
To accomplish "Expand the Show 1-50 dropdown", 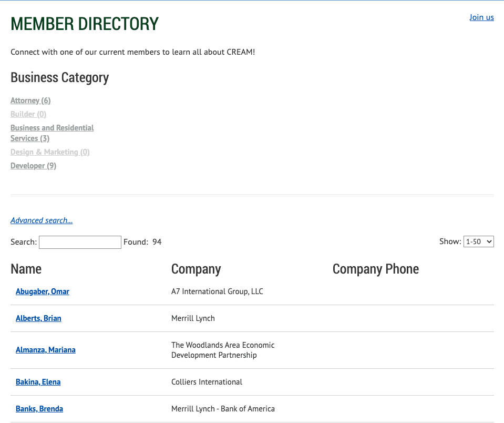I will (478, 241).
